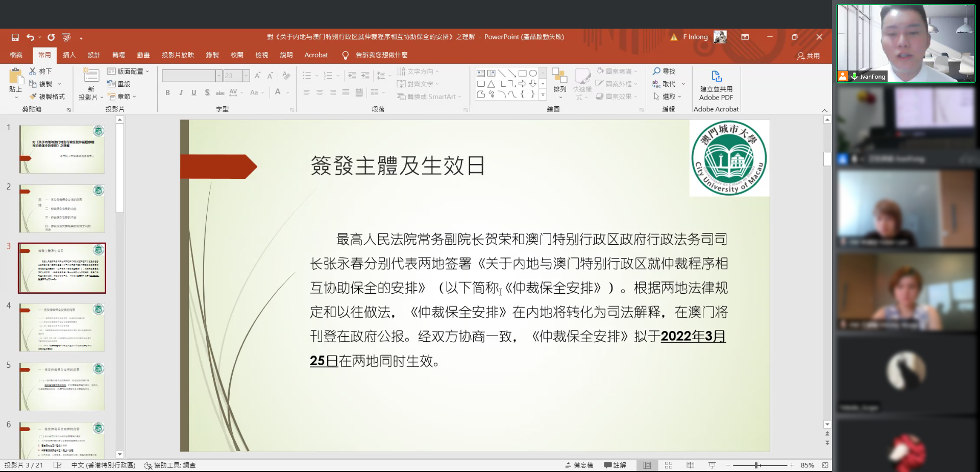Viewport: 980px width, 472px height.
Task: Toggle the Notes (備忘稿) pane
Action: coord(579,465)
